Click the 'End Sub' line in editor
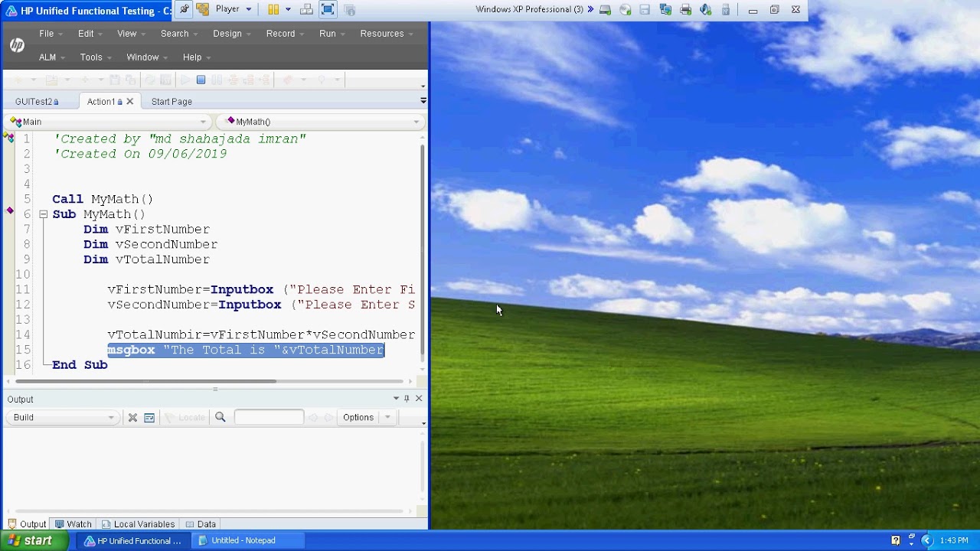Screen dimensions: 980x551 click(80, 365)
